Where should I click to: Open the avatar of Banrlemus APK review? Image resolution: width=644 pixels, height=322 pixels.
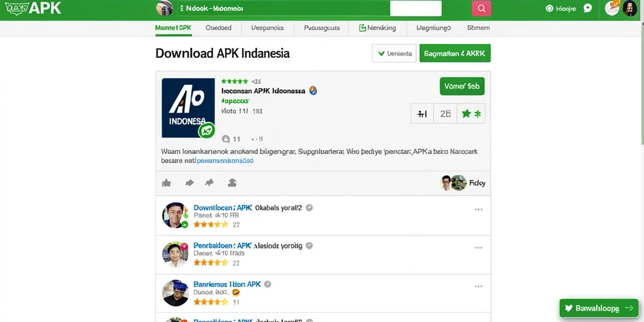pos(175,293)
